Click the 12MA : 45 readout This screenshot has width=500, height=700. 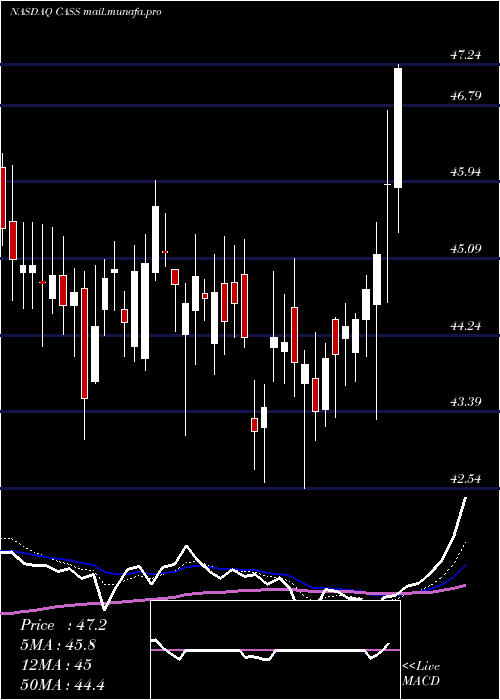tap(56, 664)
